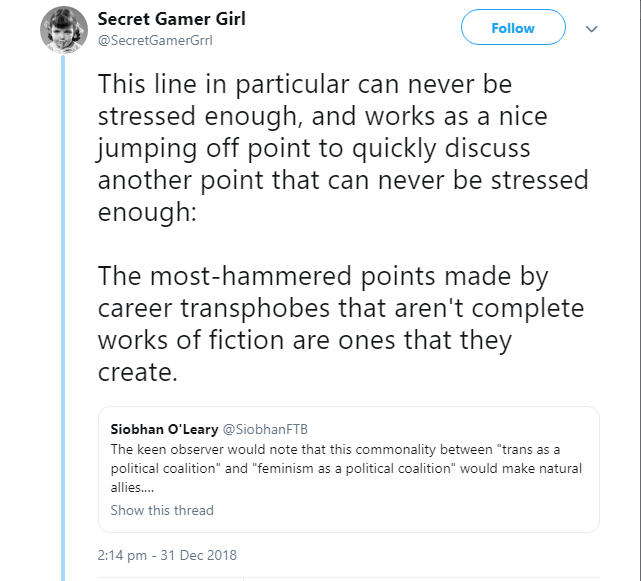
Task: Open the 2:14 pm tweet timestamp
Action: [167, 555]
